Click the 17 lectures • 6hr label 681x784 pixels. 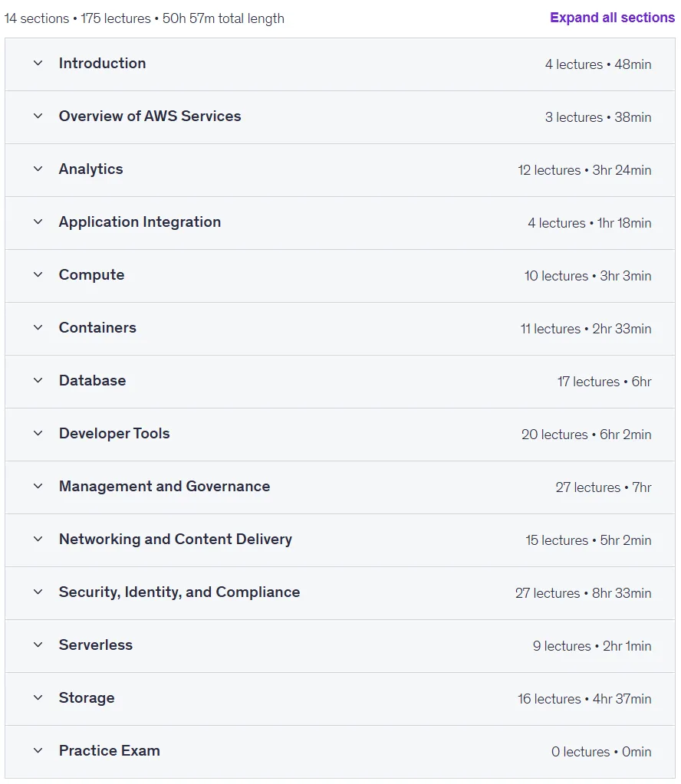604,382
